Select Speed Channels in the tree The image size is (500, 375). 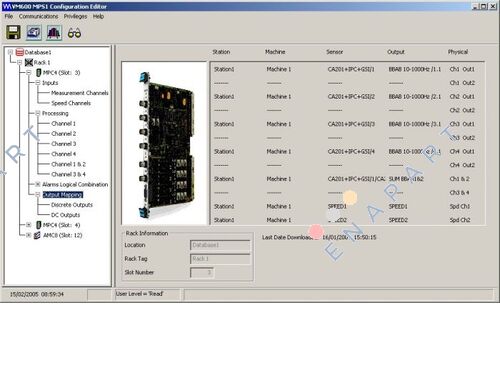pos(71,103)
